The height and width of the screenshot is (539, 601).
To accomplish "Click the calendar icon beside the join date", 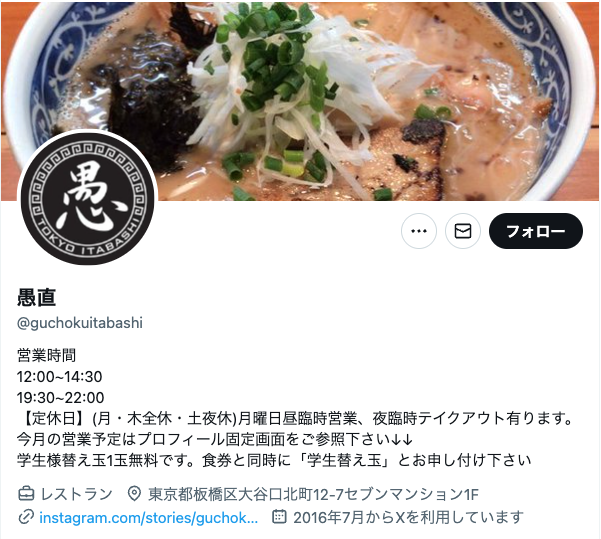I will [279, 517].
